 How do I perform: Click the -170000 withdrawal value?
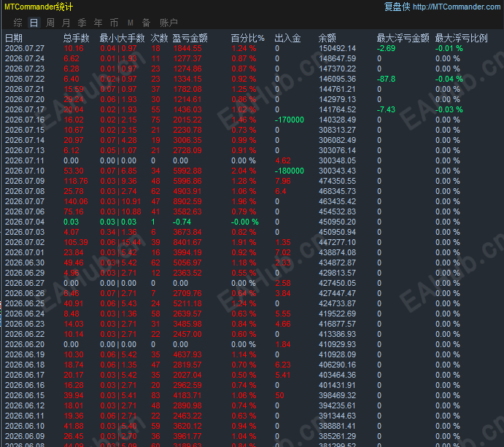[x=290, y=120]
